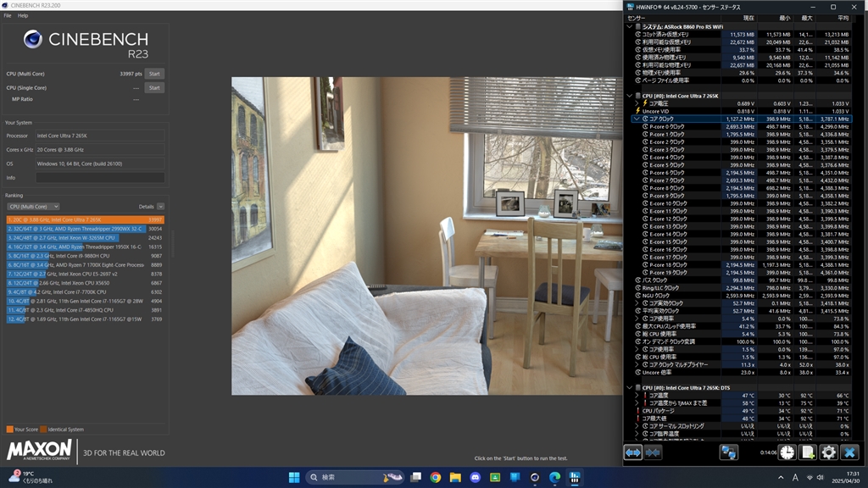Show hidden tray icons chevron

pyautogui.click(x=781, y=478)
